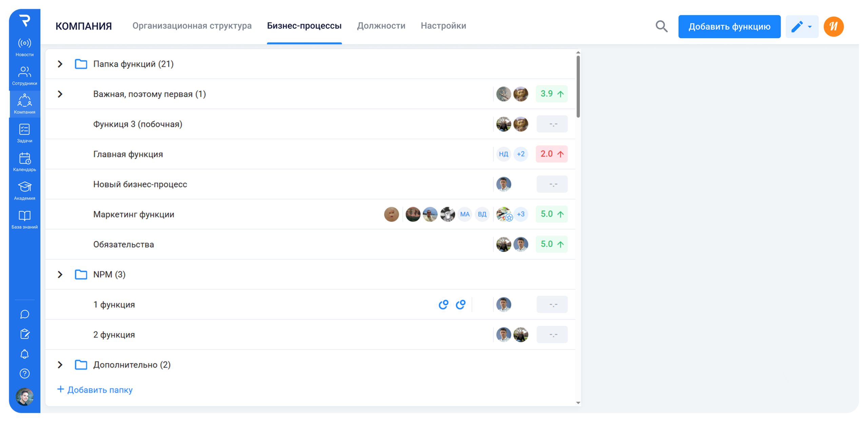Click the process list vertical scrollbar
The image size is (868, 422).
pyautogui.click(x=578, y=87)
